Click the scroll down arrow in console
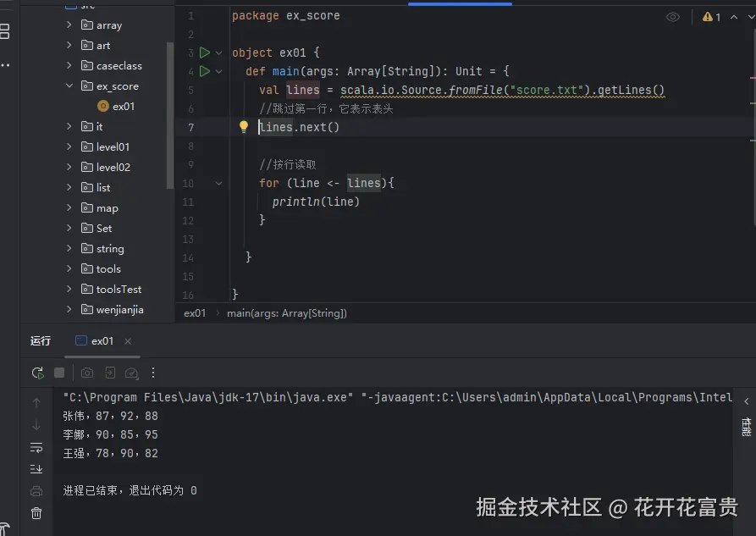 point(36,425)
